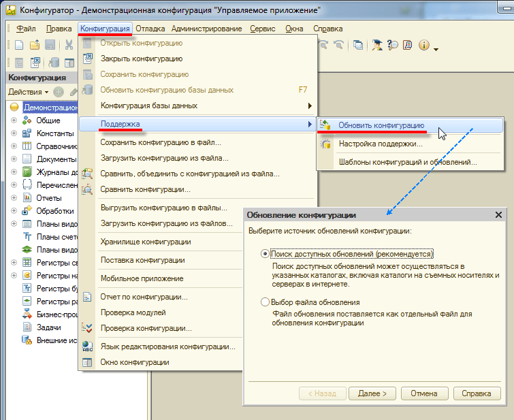Viewport: 514px width, 420px height.
Task: Click the Find previous magnifier toolbar icon
Action: click(x=338, y=45)
